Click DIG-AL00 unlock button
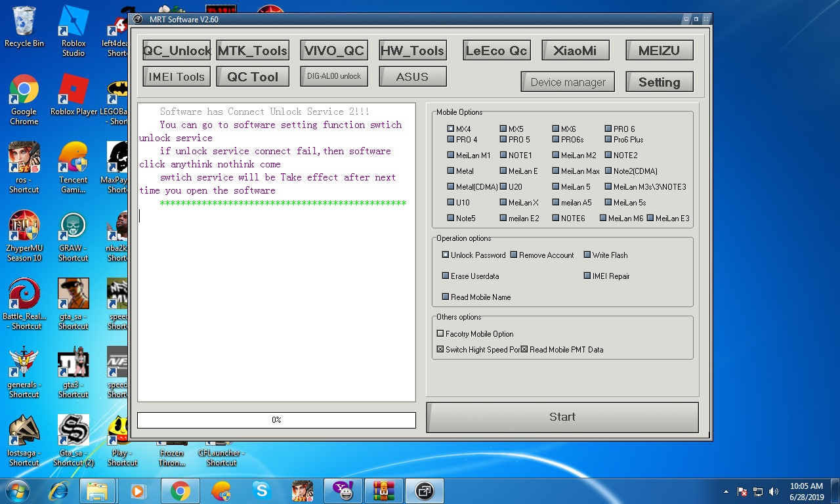The height and width of the screenshot is (504, 840). [x=334, y=76]
